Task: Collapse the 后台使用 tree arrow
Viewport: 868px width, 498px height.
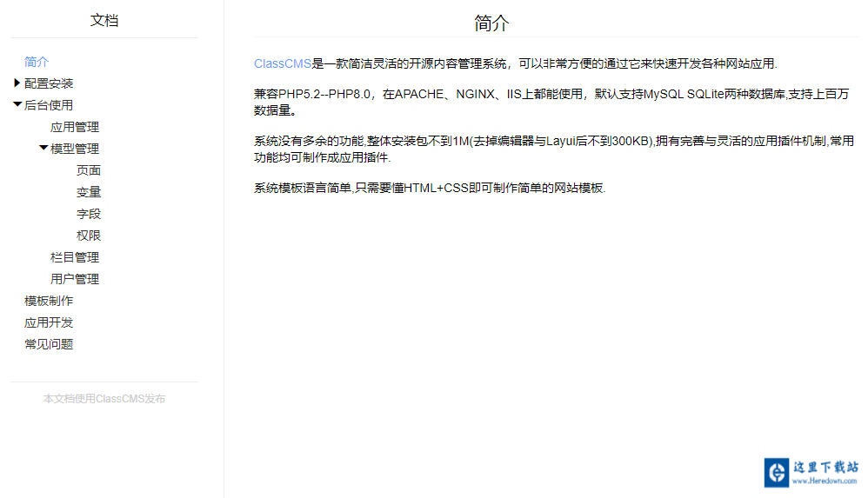Action: coord(17,105)
